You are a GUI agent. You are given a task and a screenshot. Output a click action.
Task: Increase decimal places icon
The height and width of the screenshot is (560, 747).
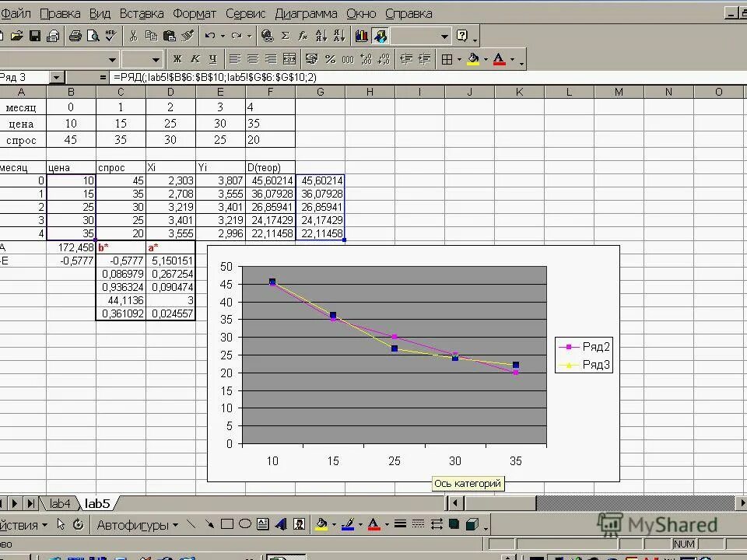366,59
